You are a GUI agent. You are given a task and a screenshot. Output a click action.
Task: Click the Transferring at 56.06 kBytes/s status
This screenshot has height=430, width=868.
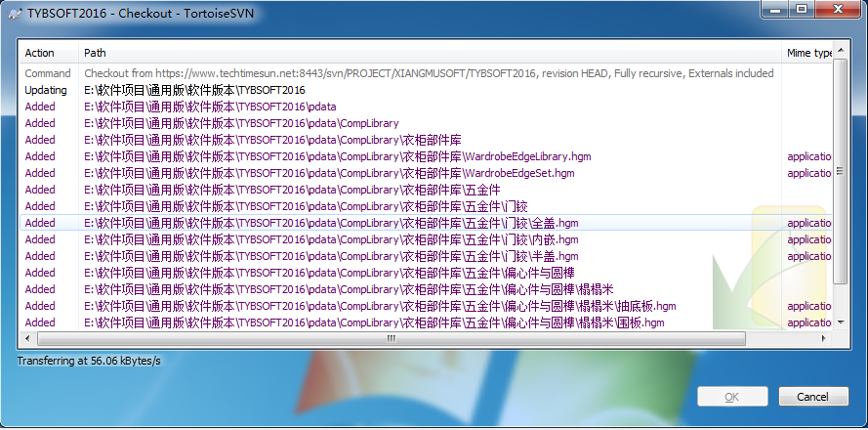(x=89, y=361)
